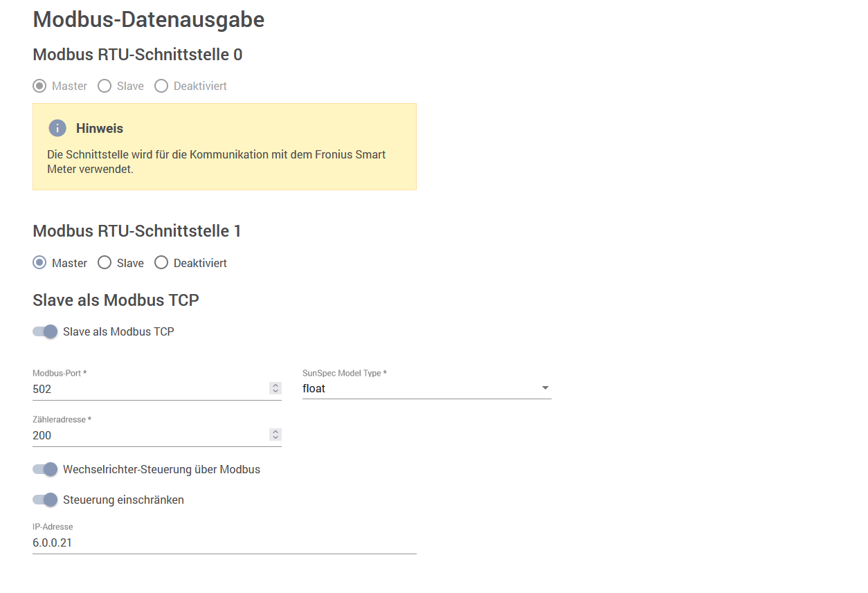Increase Modbus-Port with the up arrow
Screen dimensions: 868x593
[x=275, y=385]
